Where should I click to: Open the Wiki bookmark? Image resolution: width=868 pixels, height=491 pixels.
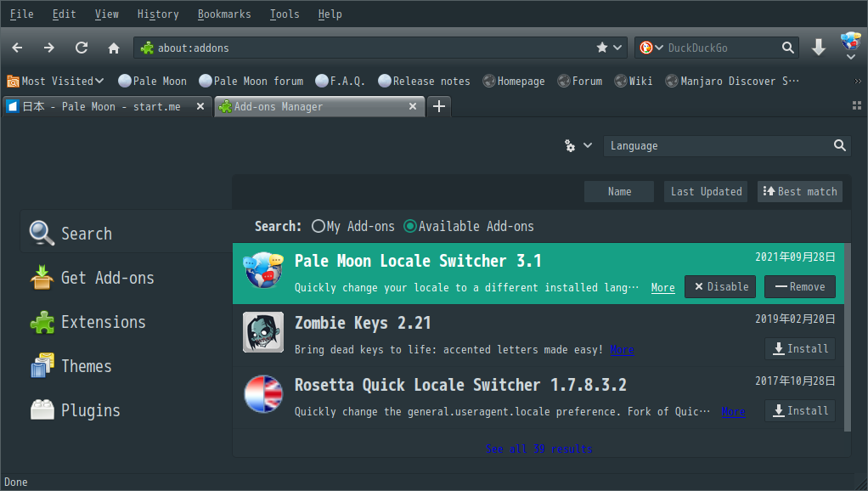[x=634, y=81]
